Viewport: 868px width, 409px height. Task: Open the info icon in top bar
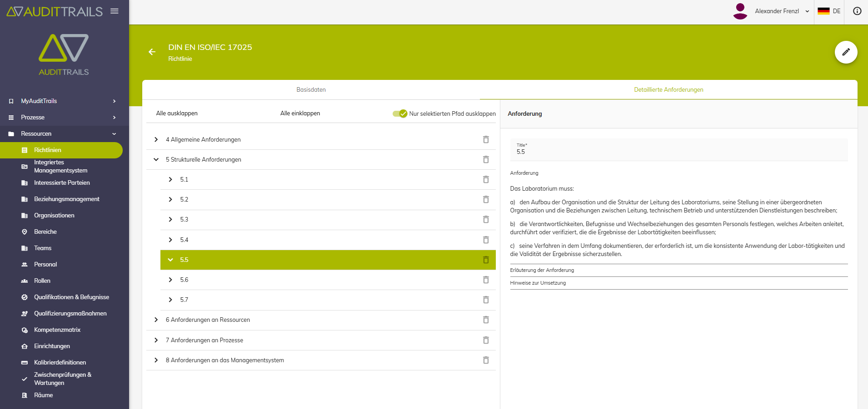click(857, 11)
